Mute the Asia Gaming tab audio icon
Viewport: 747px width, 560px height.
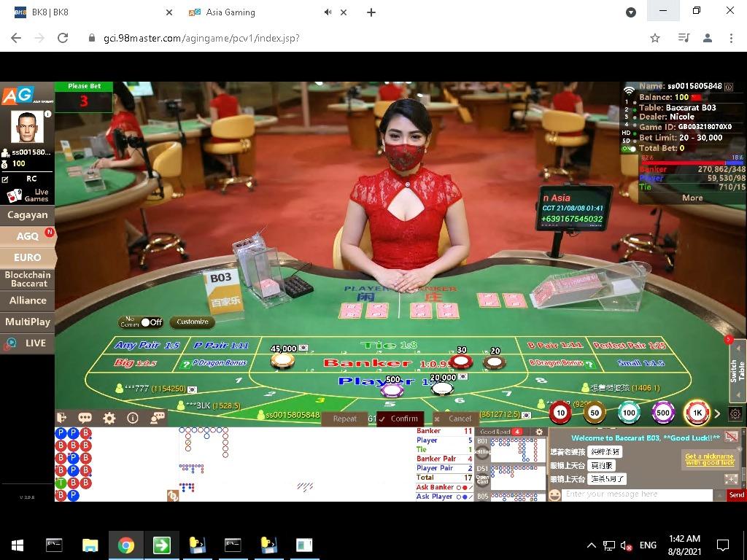click(x=328, y=12)
